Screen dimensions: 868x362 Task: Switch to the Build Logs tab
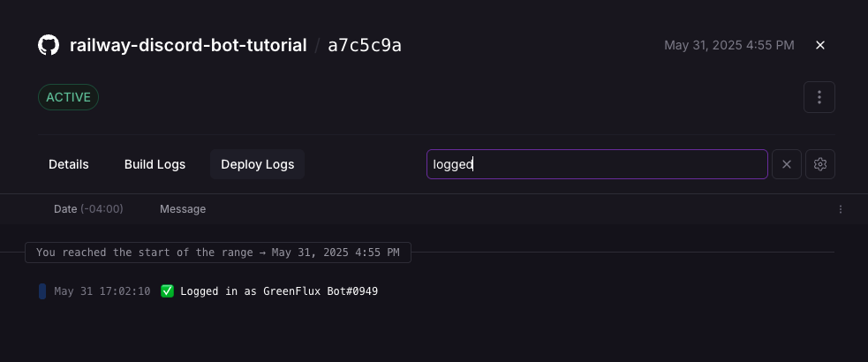click(155, 164)
